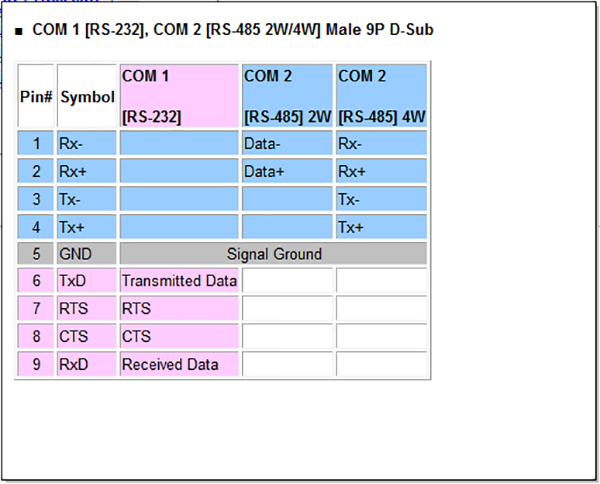Screen dimensions: 600x484
Task: Click pin number 5 cell
Action: pos(36,254)
